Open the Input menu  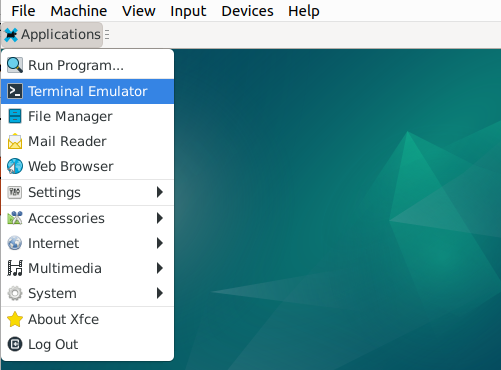coord(188,11)
